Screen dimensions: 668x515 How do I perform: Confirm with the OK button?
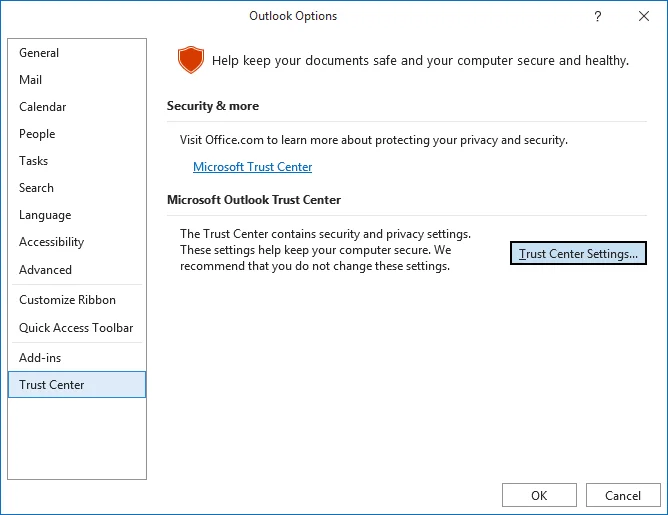pyautogui.click(x=539, y=495)
